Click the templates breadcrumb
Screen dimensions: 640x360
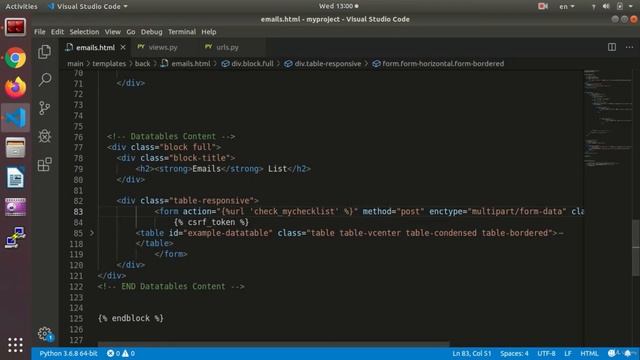109,64
